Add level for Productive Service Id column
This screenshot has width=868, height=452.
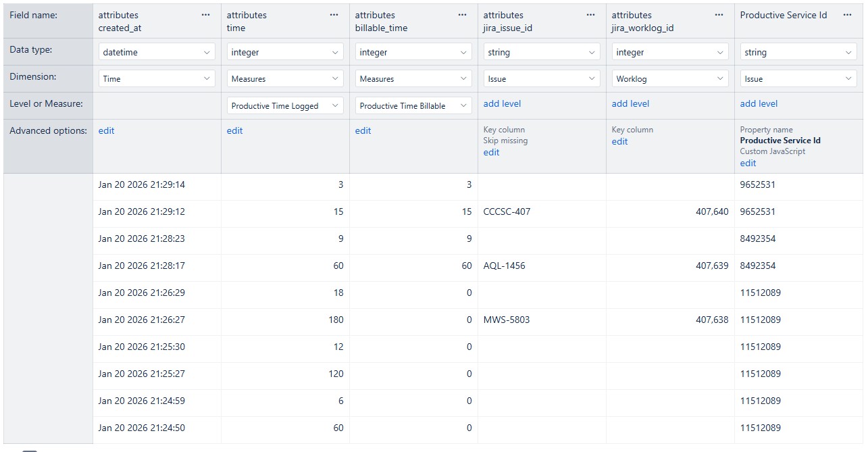pyautogui.click(x=759, y=104)
